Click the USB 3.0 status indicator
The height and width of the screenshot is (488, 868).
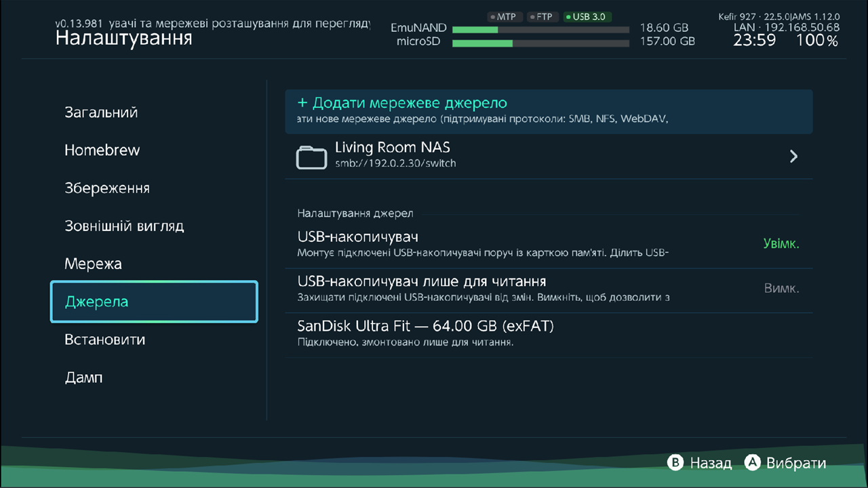pos(587,17)
